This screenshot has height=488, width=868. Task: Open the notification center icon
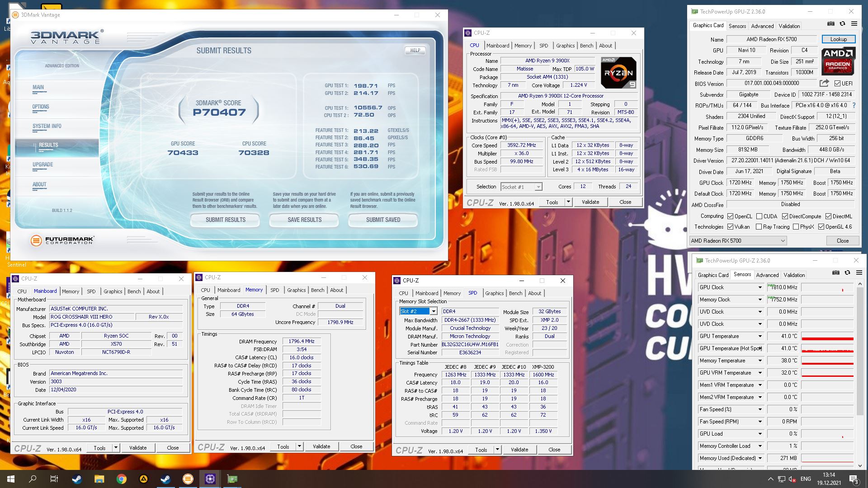(854, 479)
